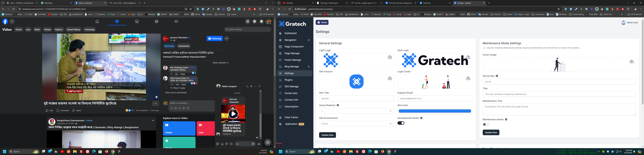Show Secret Key info tooltip icon
Screen dimensions: 644x155
(497, 76)
